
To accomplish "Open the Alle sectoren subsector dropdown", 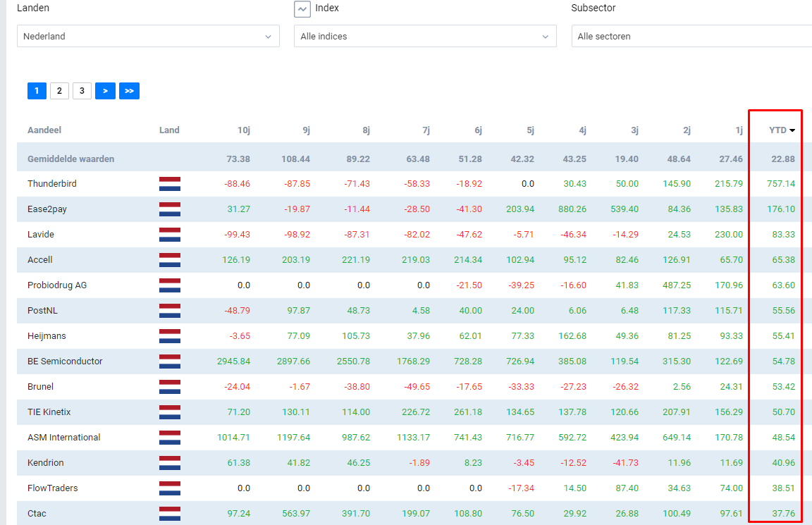I will click(x=692, y=36).
